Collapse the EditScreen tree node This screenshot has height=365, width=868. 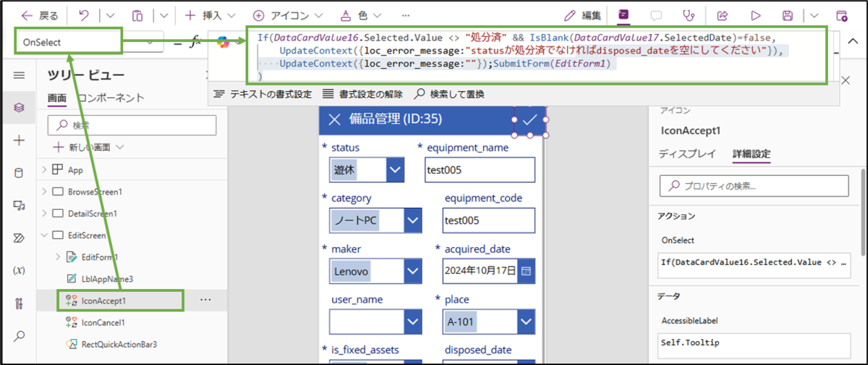click(x=44, y=235)
